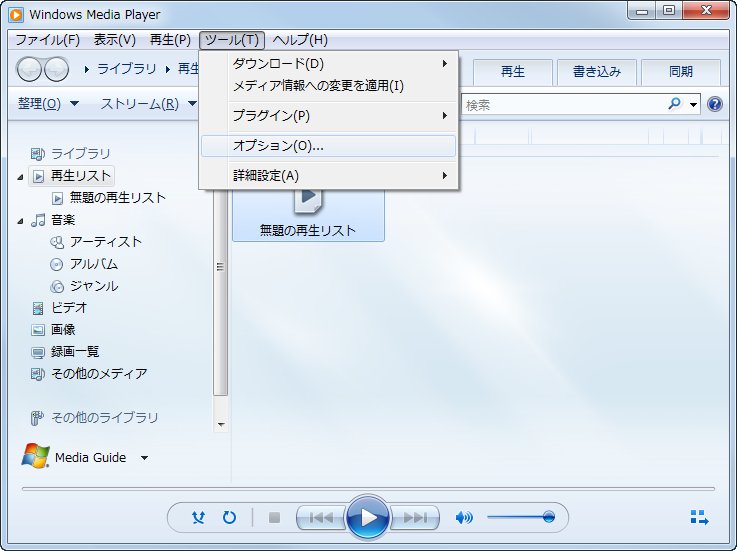
Task: Click the back navigation button
Action: [30, 70]
